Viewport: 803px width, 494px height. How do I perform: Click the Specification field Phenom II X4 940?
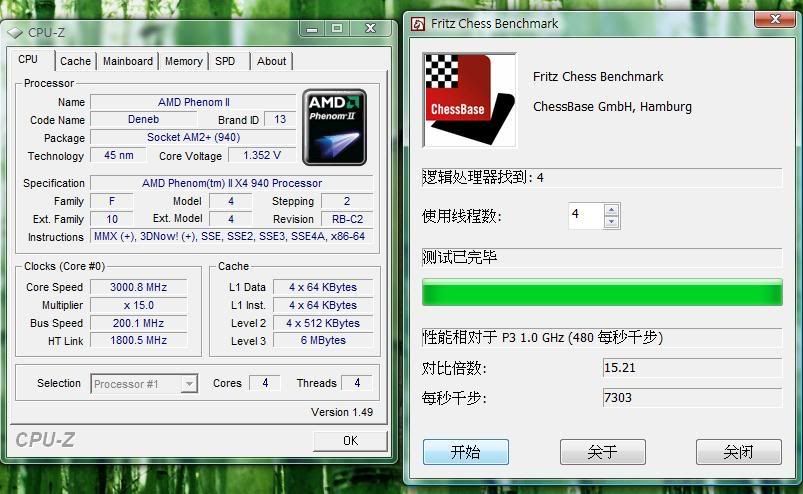232,183
